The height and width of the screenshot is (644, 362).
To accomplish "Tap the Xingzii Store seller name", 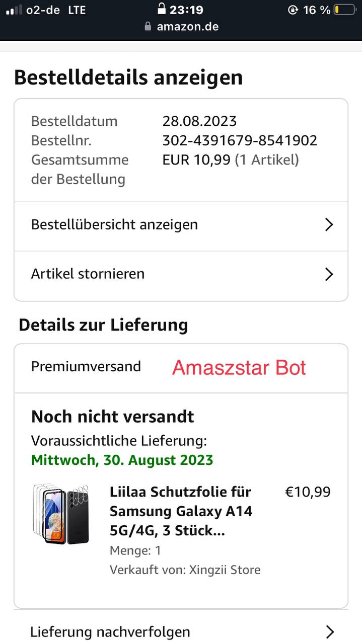I will pyautogui.click(x=225, y=570).
